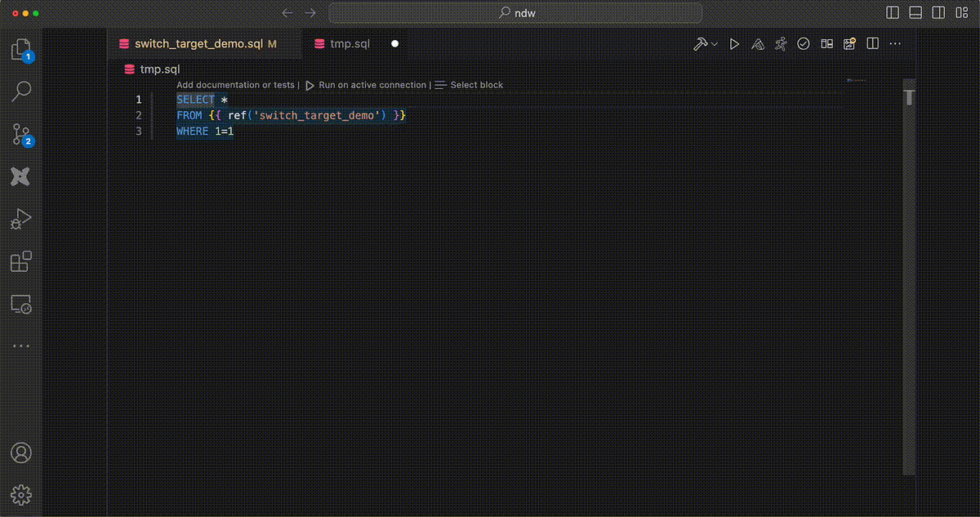The height and width of the screenshot is (517, 980).
Task: Open the Run and Debug icon
Action: [22, 218]
